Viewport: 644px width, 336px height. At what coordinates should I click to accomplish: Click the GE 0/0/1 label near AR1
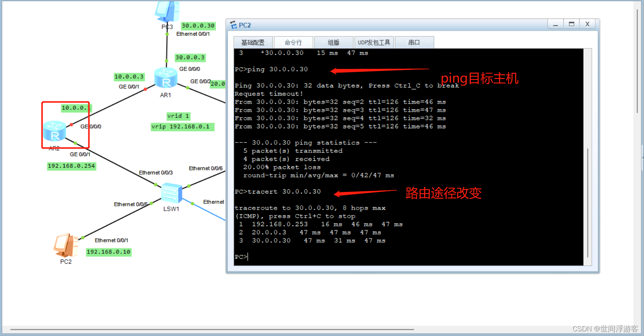tap(129, 87)
